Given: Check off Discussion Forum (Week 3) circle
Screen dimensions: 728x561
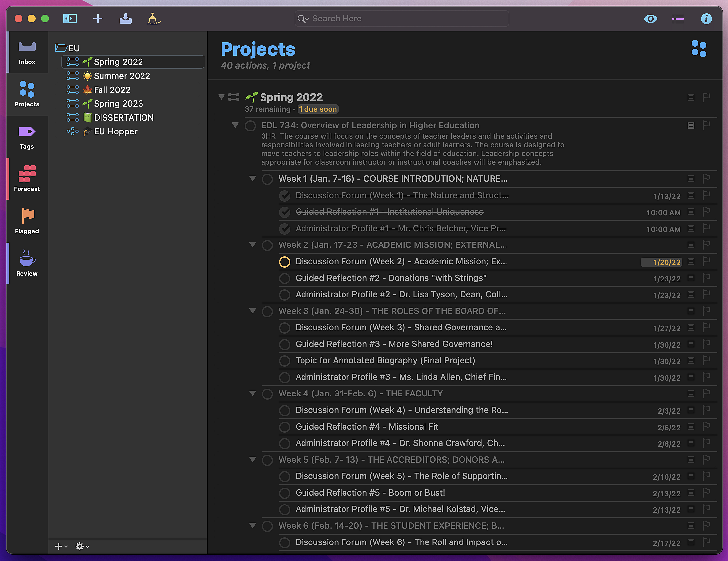Looking at the screenshot, I should (x=285, y=328).
